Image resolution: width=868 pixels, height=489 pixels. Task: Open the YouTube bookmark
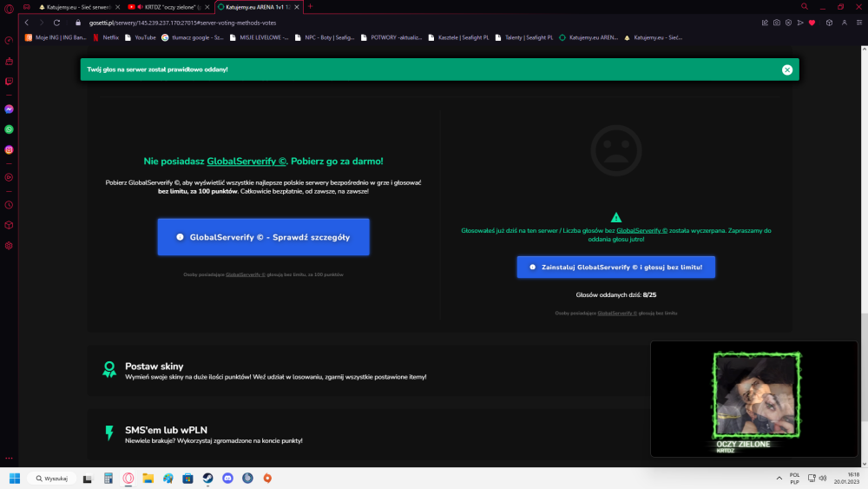pos(140,37)
